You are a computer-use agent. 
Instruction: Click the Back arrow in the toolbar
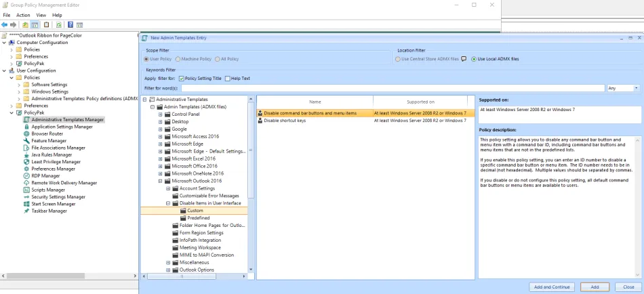tap(5, 24)
